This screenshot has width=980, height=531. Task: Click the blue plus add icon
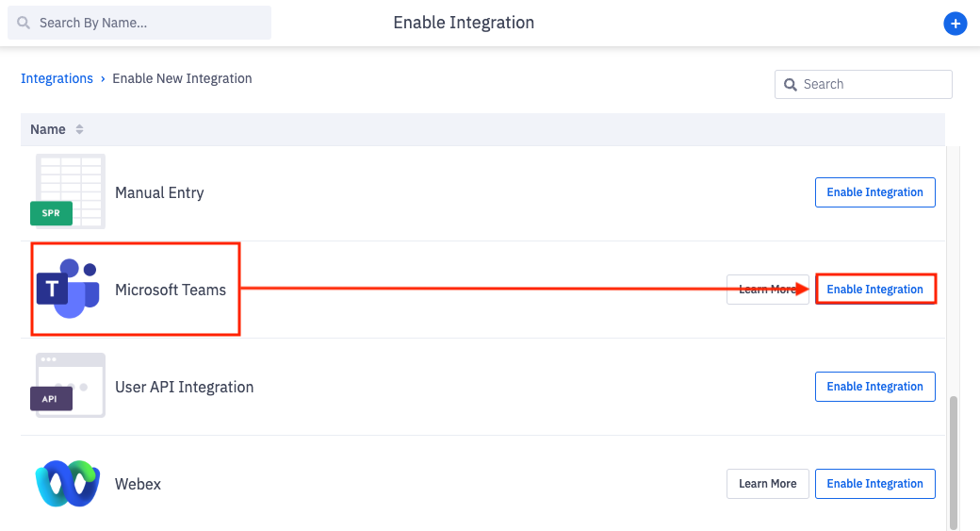(955, 24)
